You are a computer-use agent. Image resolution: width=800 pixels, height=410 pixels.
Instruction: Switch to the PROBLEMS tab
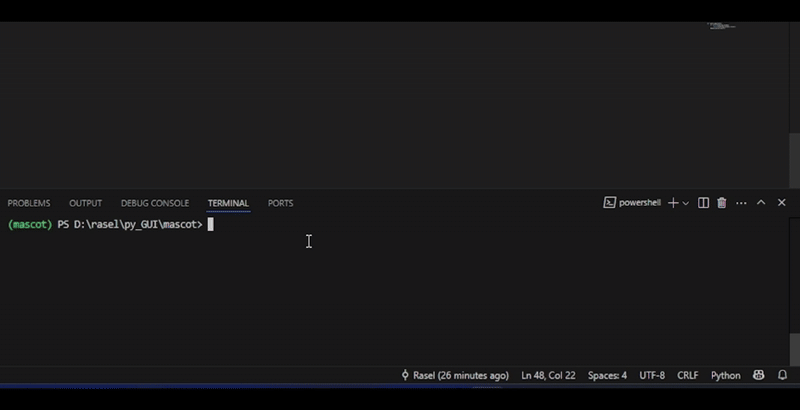29,203
